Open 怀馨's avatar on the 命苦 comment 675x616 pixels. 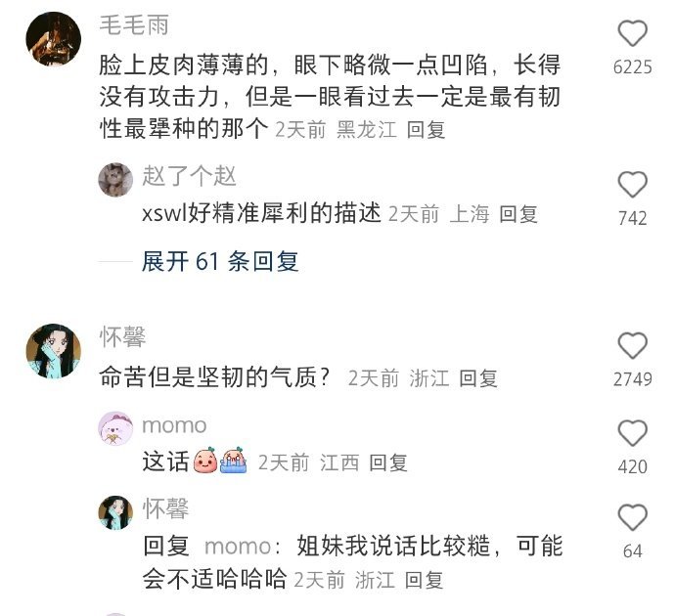(54, 351)
